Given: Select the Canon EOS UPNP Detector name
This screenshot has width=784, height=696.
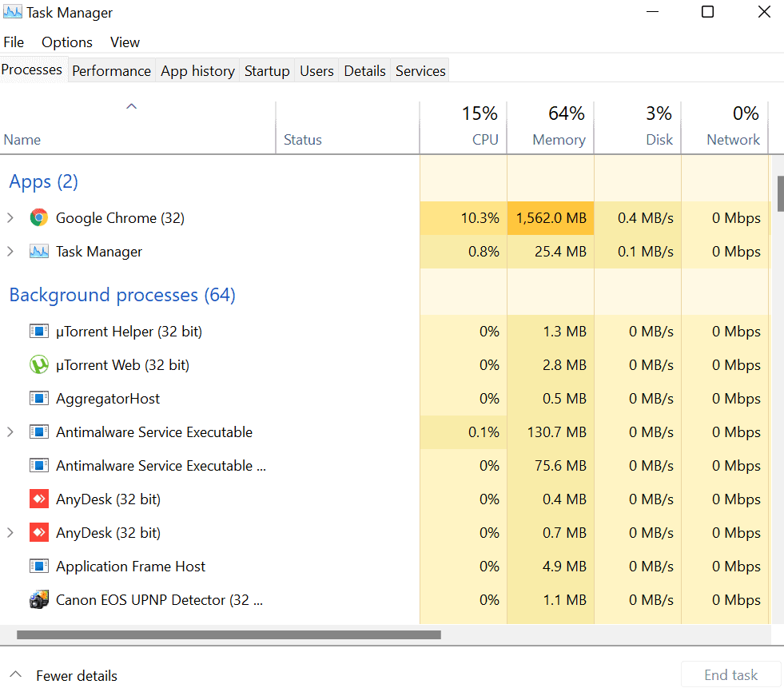Looking at the screenshot, I should (159, 599).
